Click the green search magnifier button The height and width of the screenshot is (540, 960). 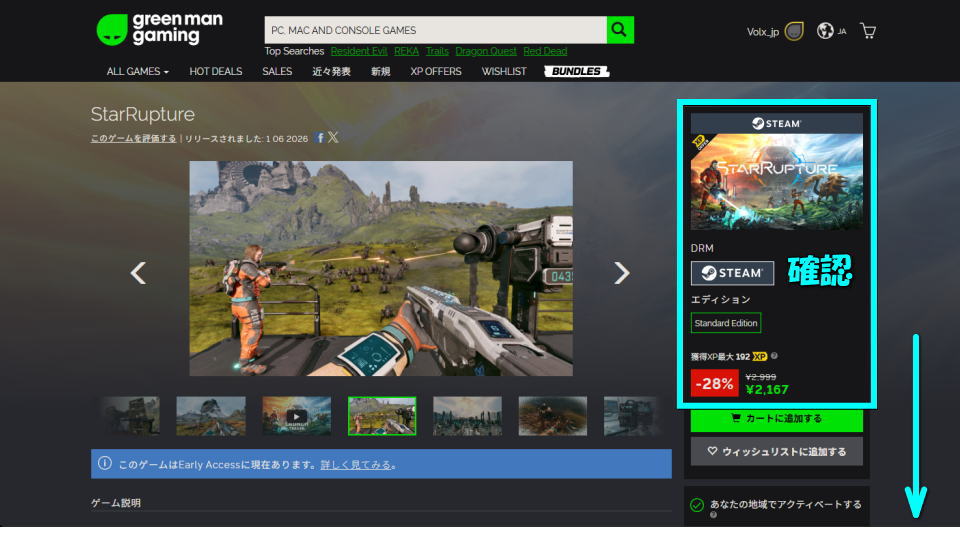tap(620, 30)
